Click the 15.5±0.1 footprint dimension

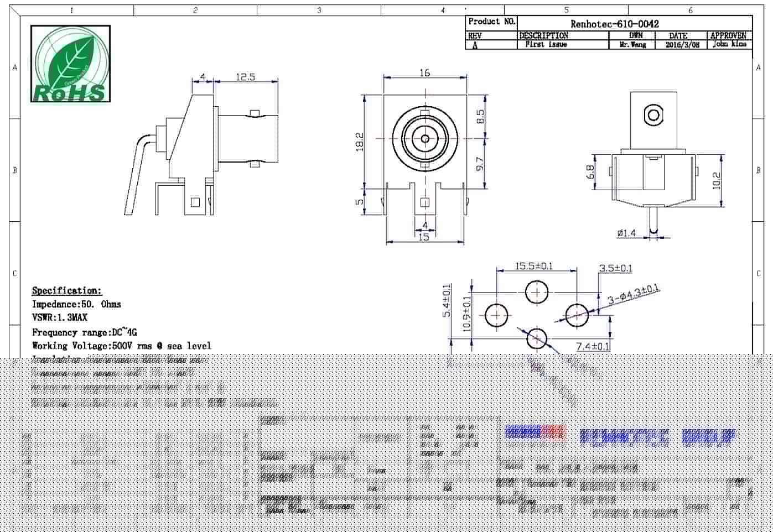[534, 266]
